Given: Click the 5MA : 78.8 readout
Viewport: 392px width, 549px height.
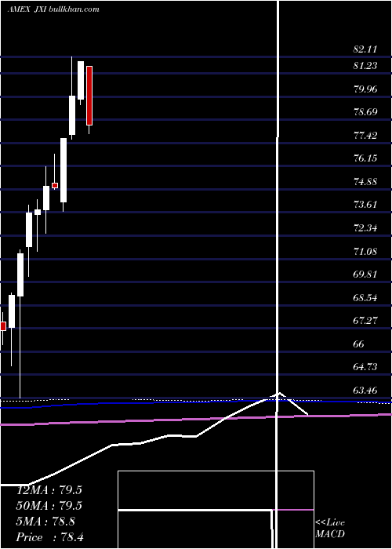Looking at the screenshot, I should click(45, 522).
